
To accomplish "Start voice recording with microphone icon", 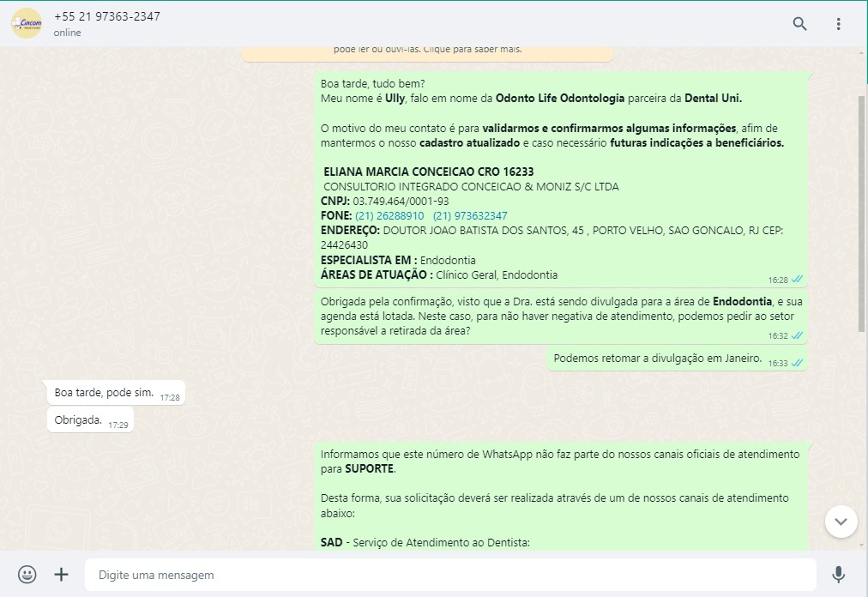I will (838, 575).
